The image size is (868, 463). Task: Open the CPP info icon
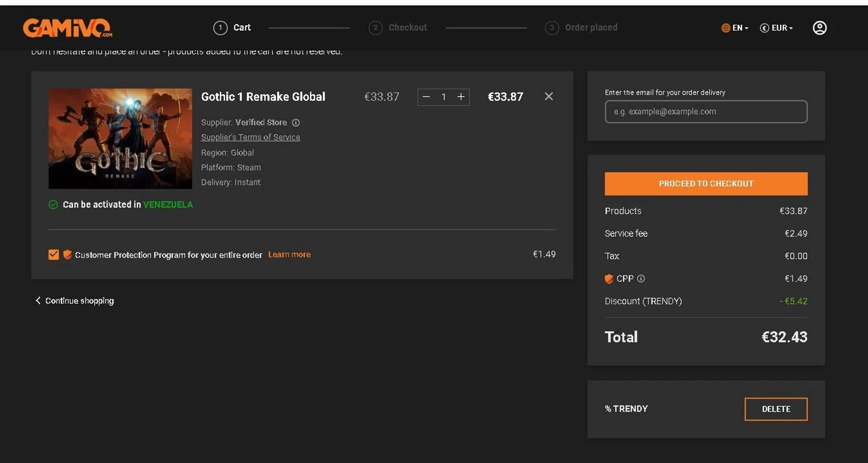tap(641, 278)
